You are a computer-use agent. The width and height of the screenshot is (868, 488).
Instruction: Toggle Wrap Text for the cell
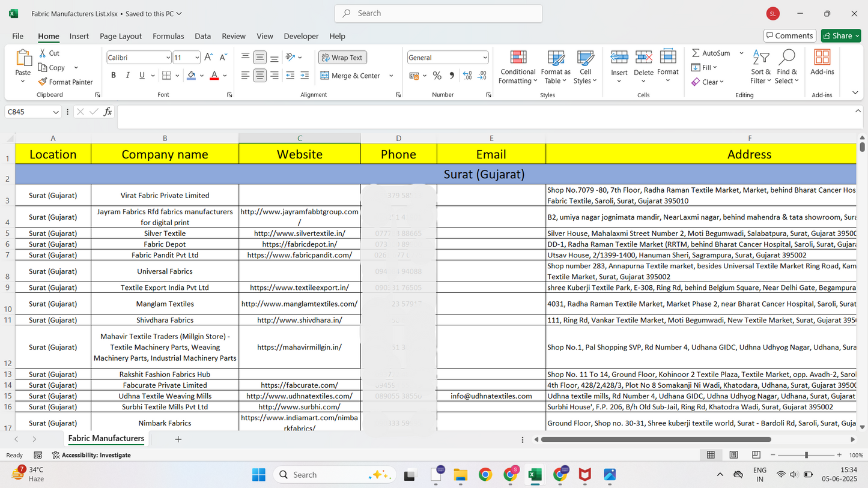[x=342, y=57]
